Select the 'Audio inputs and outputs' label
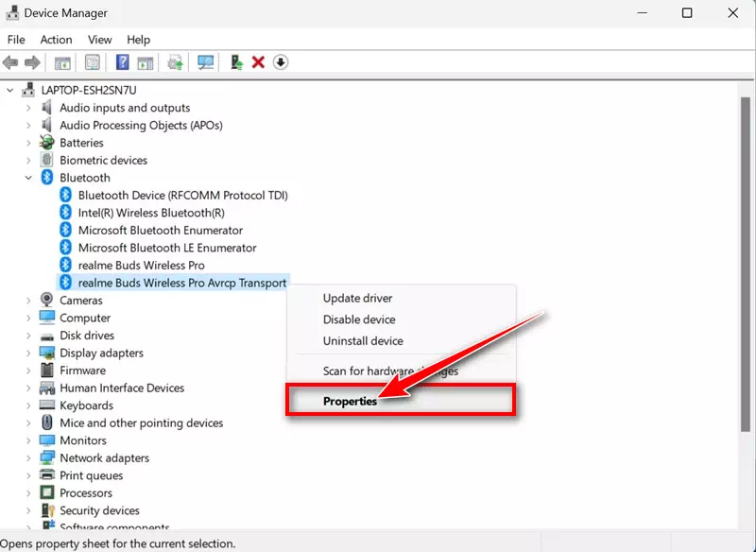The height and width of the screenshot is (552, 756). click(125, 108)
